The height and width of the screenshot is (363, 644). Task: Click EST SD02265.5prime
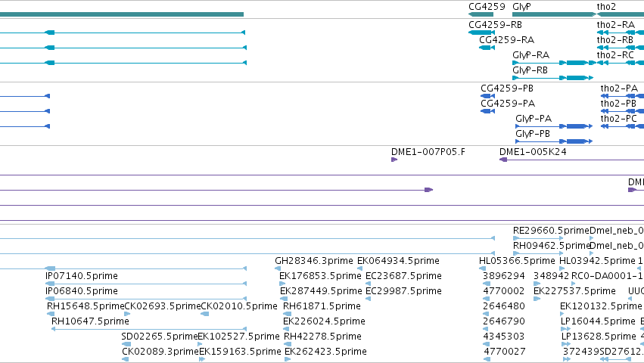coord(160,337)
